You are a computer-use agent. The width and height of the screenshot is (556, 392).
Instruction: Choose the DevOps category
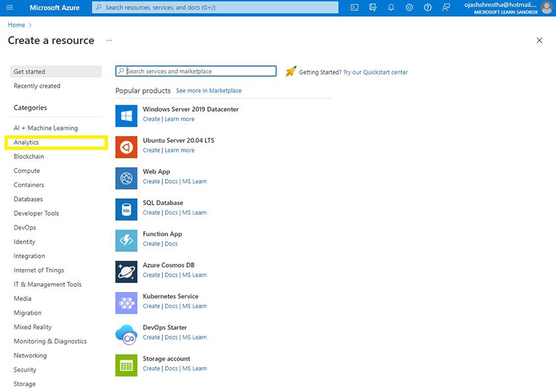(25, 227)
